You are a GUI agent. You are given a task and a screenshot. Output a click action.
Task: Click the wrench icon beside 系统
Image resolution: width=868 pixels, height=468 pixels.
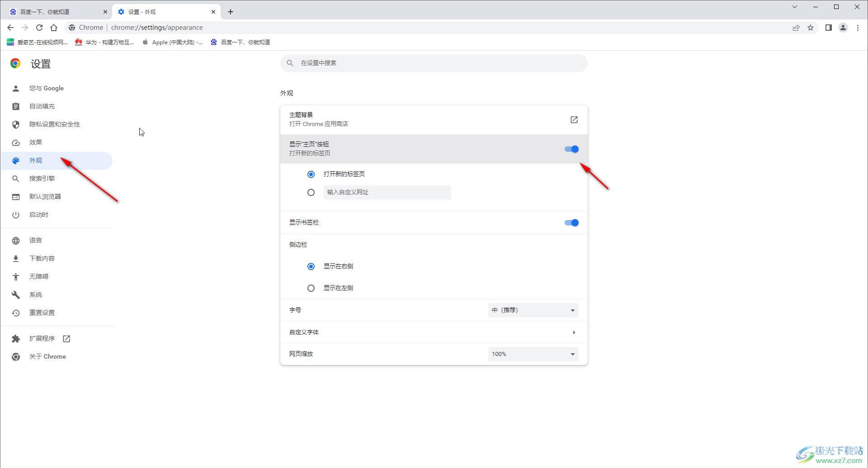(x=16, y=295)
